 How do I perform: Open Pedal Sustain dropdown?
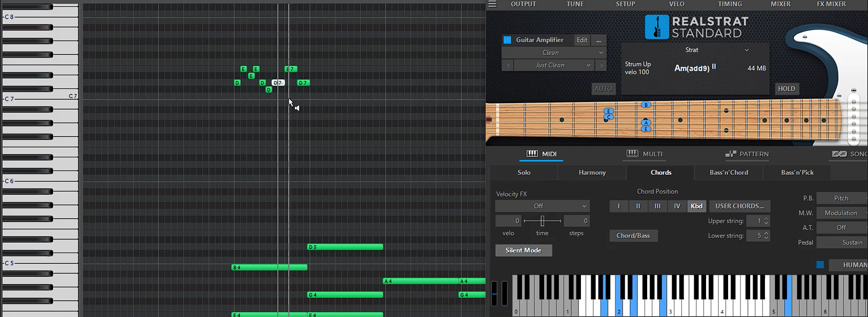842,242
